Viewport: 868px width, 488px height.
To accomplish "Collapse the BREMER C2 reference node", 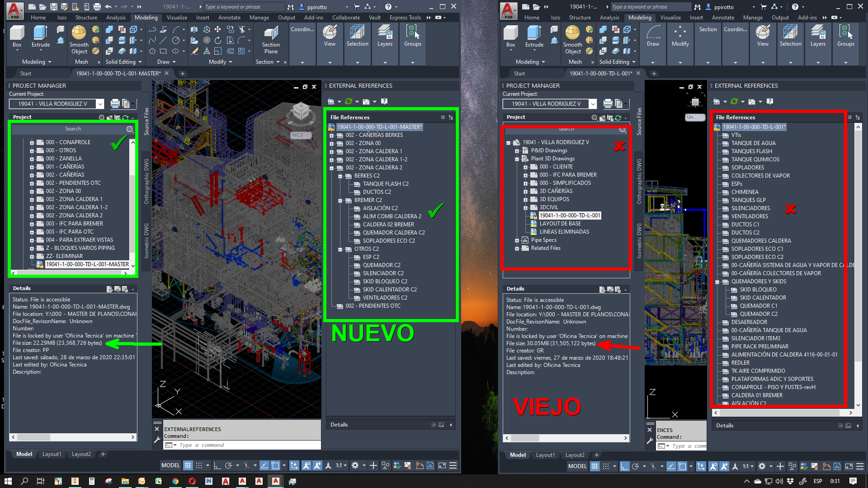I will click(340, 200).
